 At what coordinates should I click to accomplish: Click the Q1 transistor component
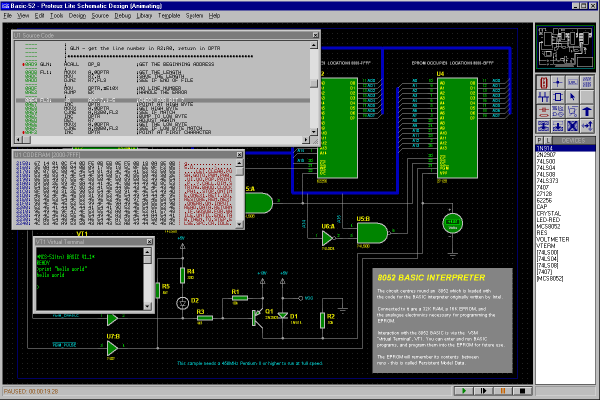[257, 318]
